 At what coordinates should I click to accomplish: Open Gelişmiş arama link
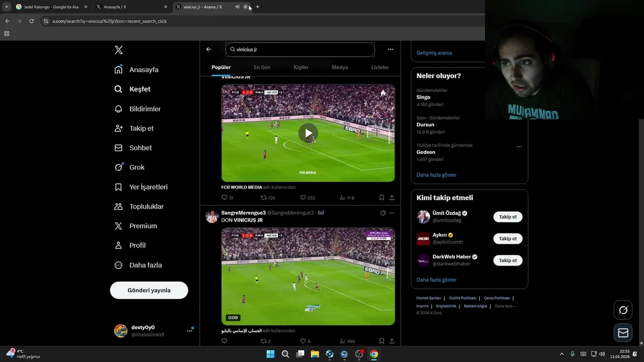click(434, 53)
